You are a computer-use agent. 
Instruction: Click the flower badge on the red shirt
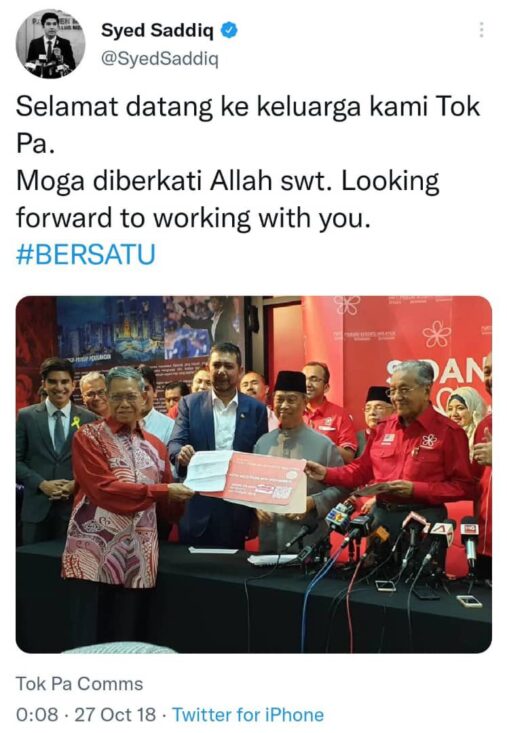click(428, 440)
